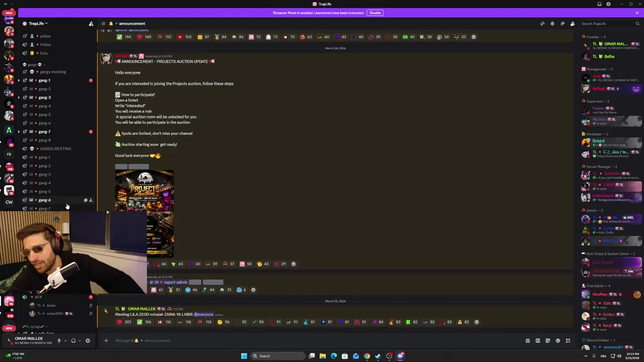Add reaction to report-admin message

(253, 290)
